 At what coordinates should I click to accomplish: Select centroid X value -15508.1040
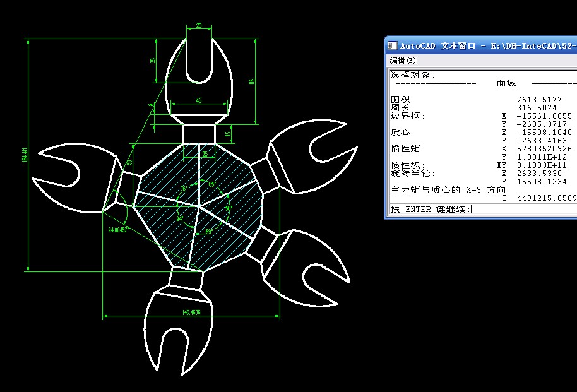544,132
